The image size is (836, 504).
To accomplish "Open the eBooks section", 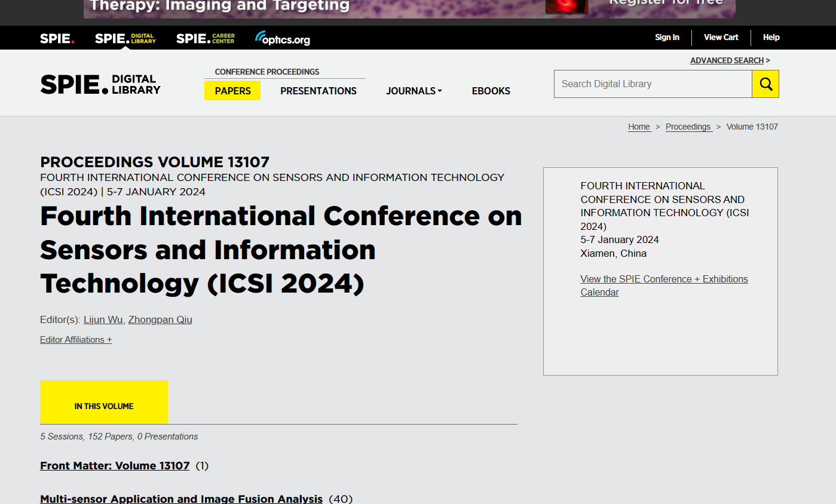I will (491, 91).
